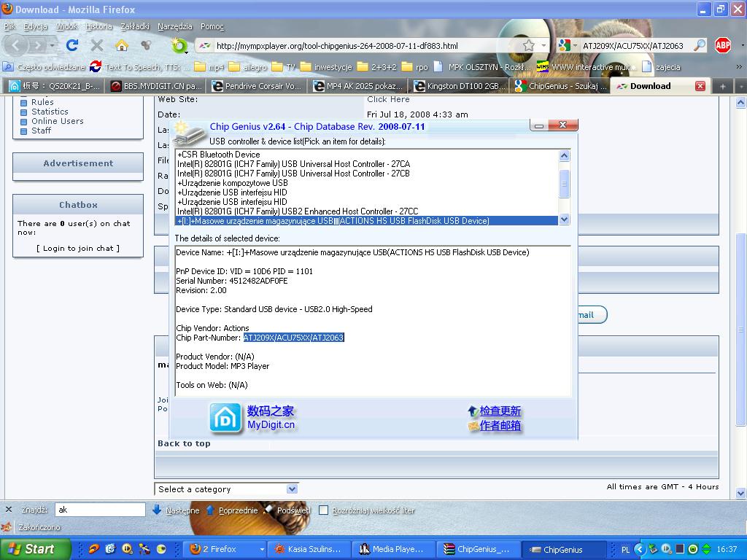Switch to Pendrive Corsair tab

click(x=258, y=86)
